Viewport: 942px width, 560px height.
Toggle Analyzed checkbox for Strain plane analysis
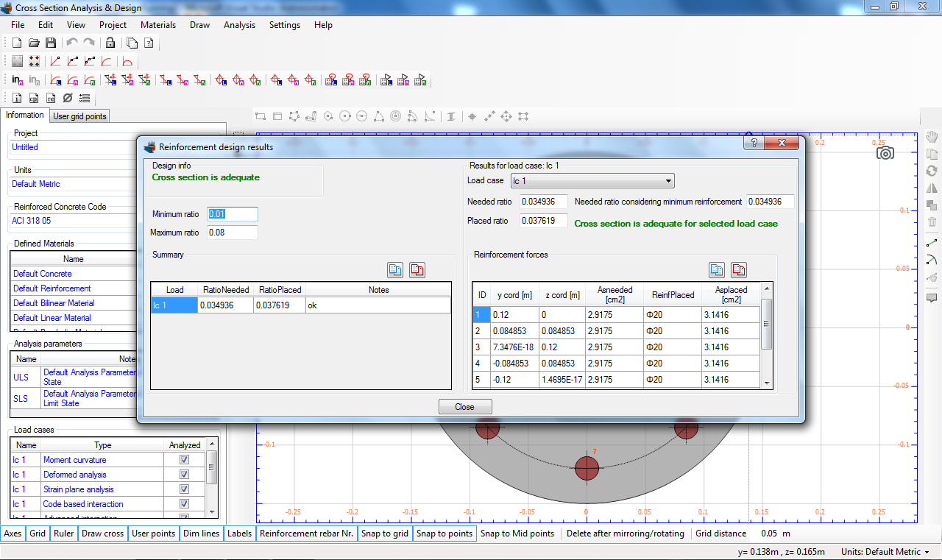[x=185, y=489]
